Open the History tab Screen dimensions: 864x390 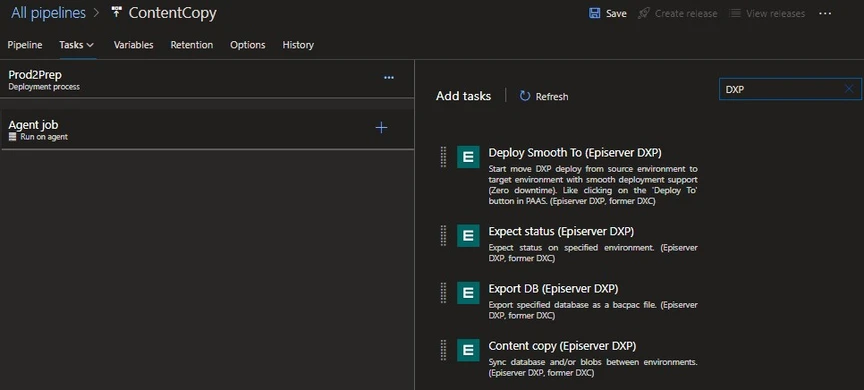298,45
